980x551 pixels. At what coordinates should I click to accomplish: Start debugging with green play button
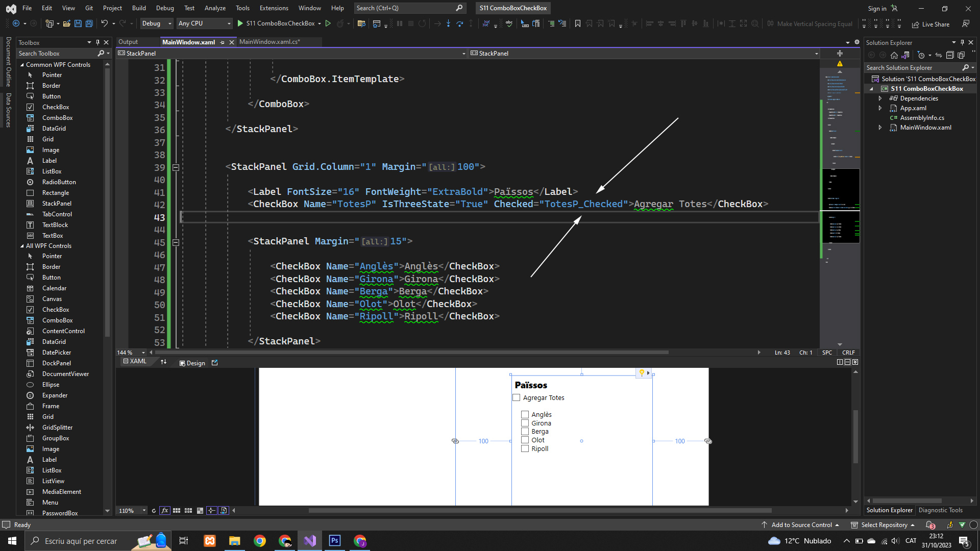[x=240, y=23]
